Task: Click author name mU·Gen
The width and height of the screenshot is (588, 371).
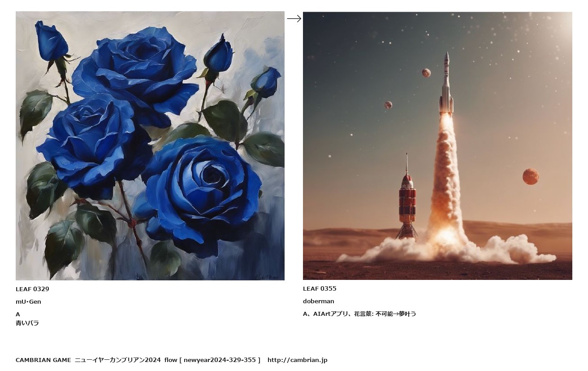Action: click(28, 301)
